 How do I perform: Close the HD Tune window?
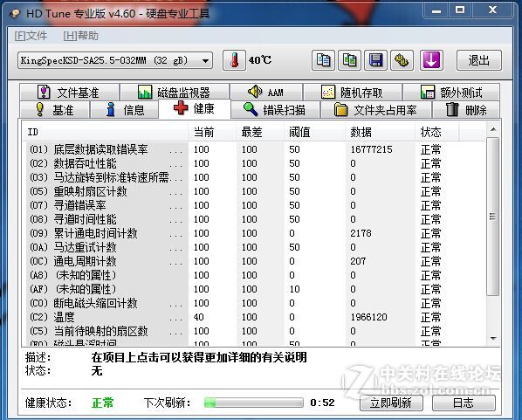click(x=492, y=10)
